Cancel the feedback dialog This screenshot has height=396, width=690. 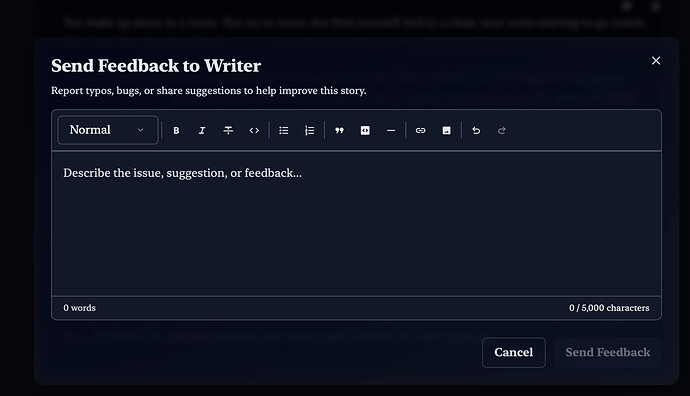point(514,352)
